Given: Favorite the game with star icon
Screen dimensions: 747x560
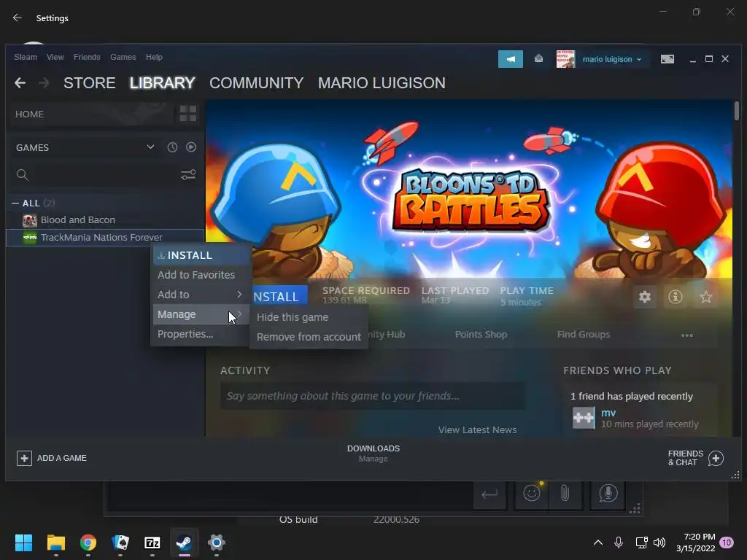Looking at the screenshot, I should 706,297.
